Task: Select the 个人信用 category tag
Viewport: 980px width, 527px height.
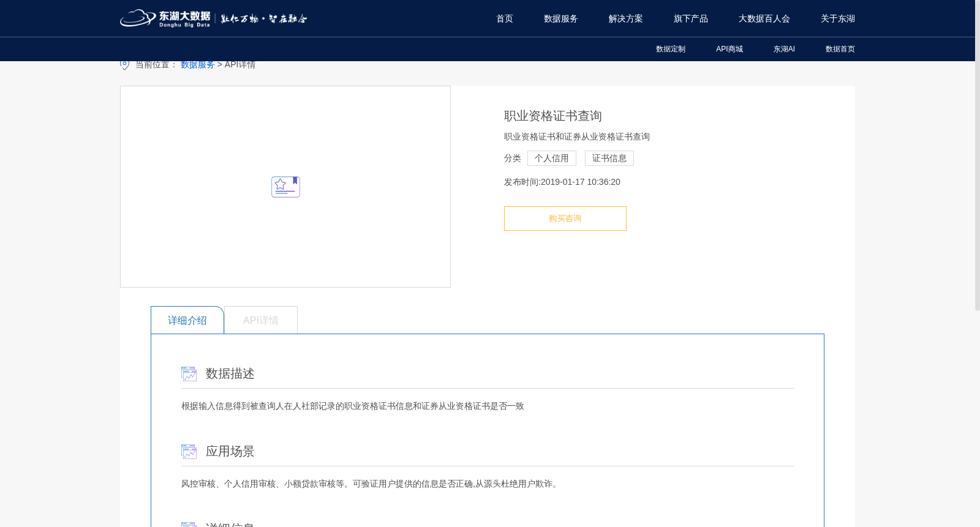Action: 552,158
